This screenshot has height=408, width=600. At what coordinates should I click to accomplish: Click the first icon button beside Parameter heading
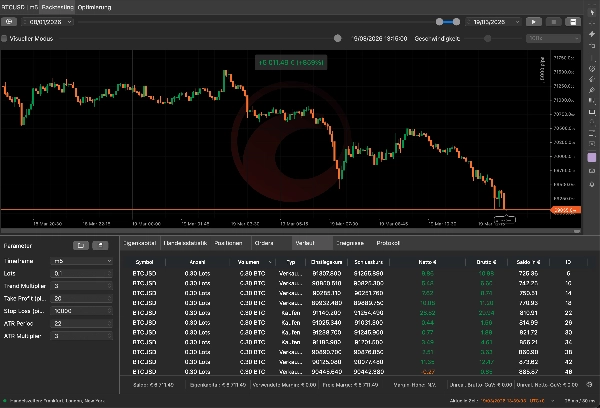[81, 245]
